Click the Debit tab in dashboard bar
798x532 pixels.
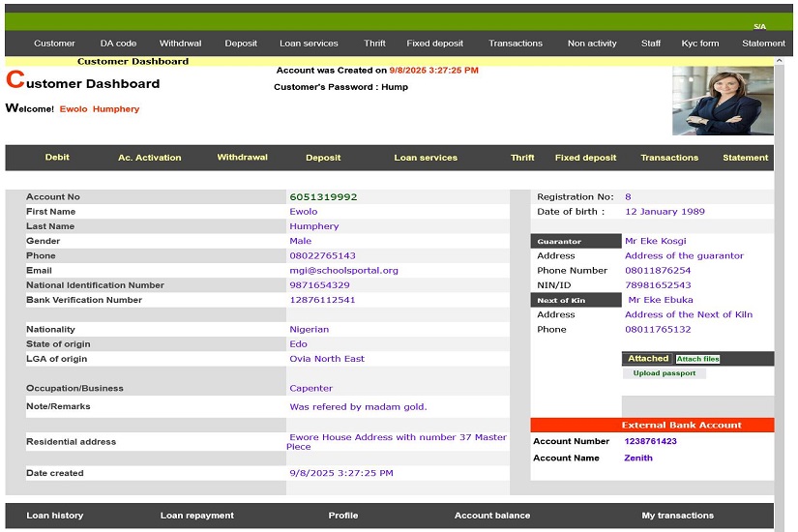coord(57,158)
